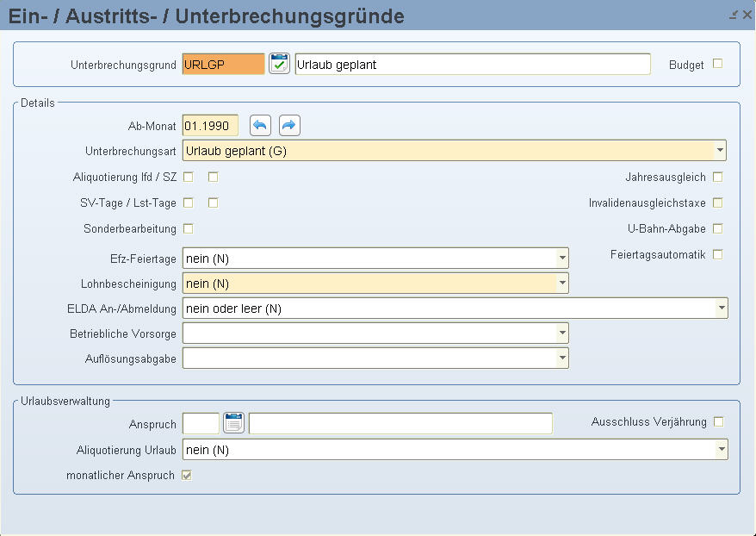This screenshot has width=756, height=536.
Task: Open the Aliquotierung Urlaub dropdown
Action: [x=721, y=450]
